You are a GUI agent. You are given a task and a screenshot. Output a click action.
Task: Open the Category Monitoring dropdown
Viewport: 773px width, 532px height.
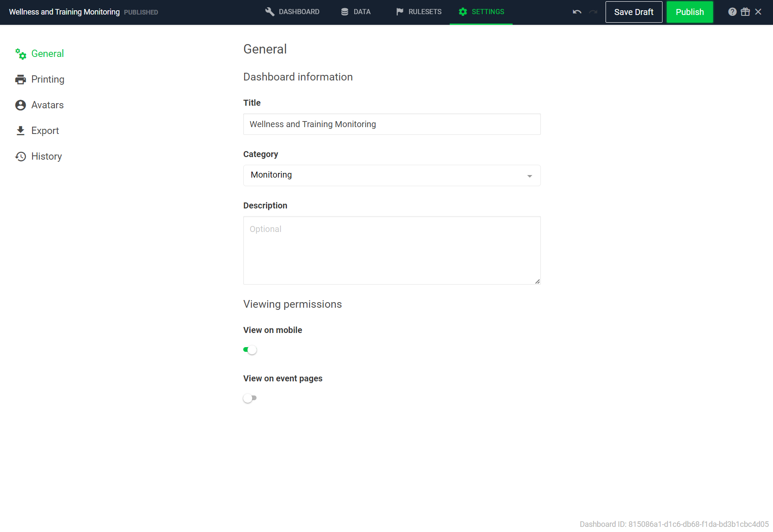click(x=392, y=175)
